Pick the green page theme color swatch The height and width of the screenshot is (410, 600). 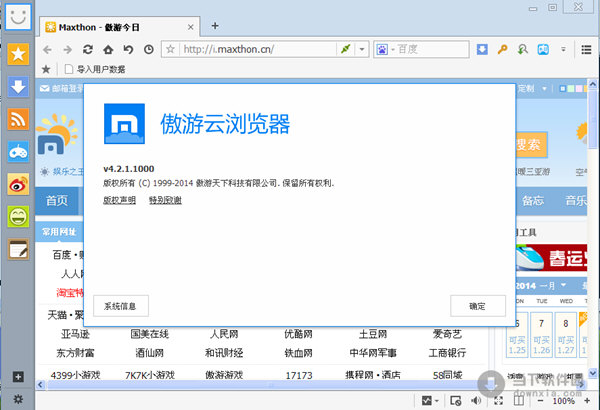point(571,89)
